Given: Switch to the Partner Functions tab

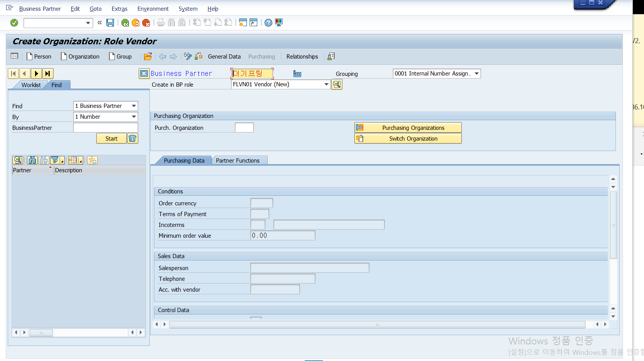Looking at the screenshot, I should click(x=238, y=161).
